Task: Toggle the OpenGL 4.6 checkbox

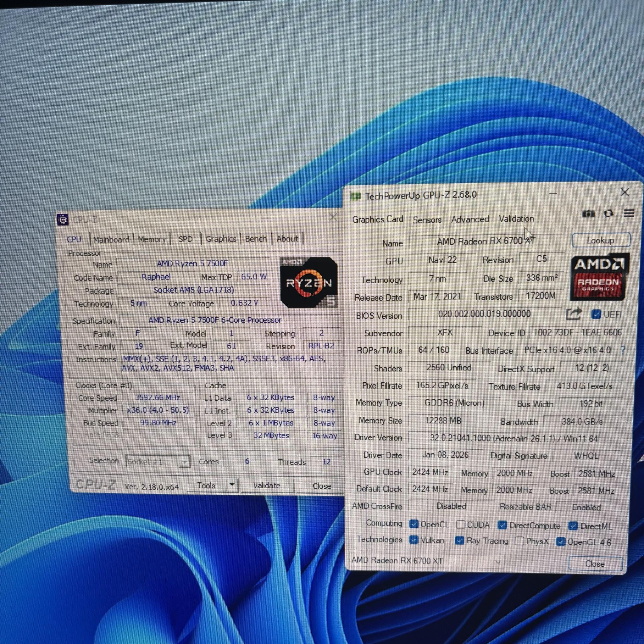Action: pos(561,542)
